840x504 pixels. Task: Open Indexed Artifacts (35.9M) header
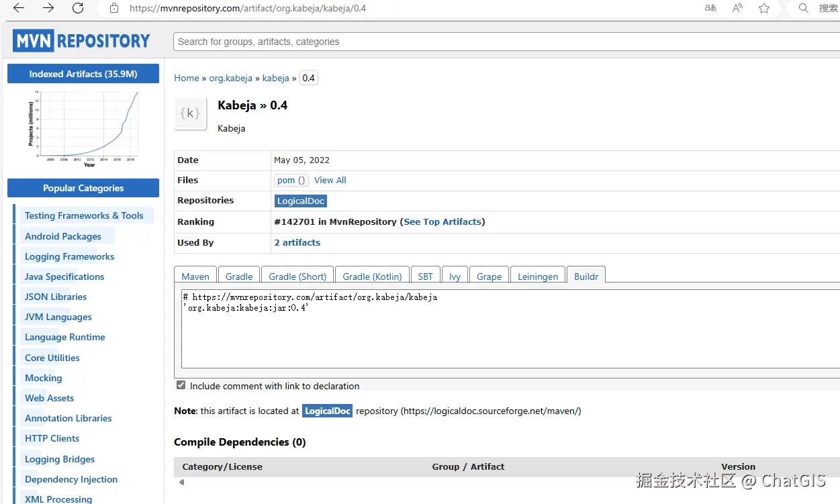pos(83,74)
